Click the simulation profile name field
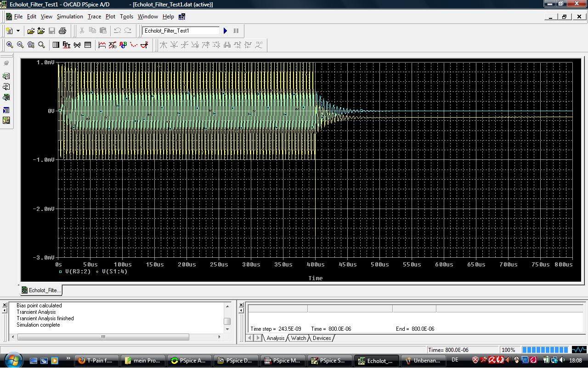The height and width of the screenshot is (368, 588). click(181, 31)
